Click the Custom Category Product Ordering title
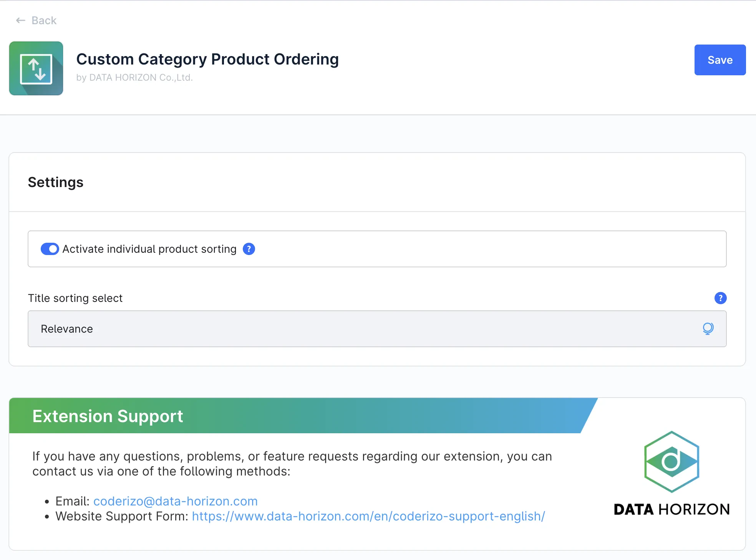 tap(207, 59)
